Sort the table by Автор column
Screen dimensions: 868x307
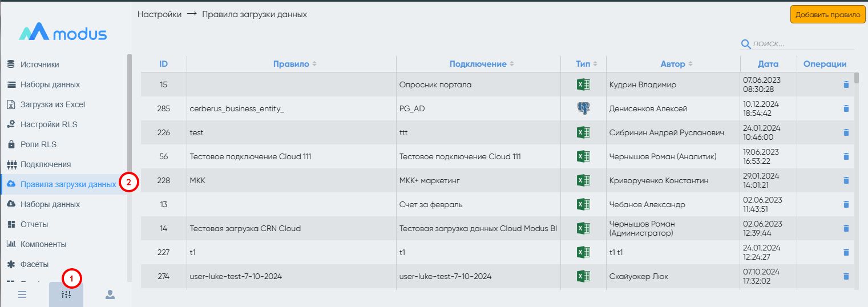(676, 64)
